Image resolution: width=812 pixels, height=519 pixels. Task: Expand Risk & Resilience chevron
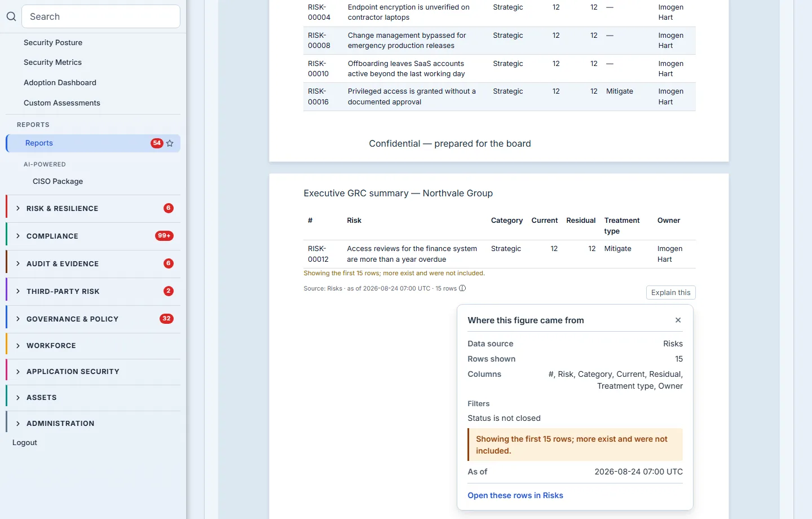[18, 208]
